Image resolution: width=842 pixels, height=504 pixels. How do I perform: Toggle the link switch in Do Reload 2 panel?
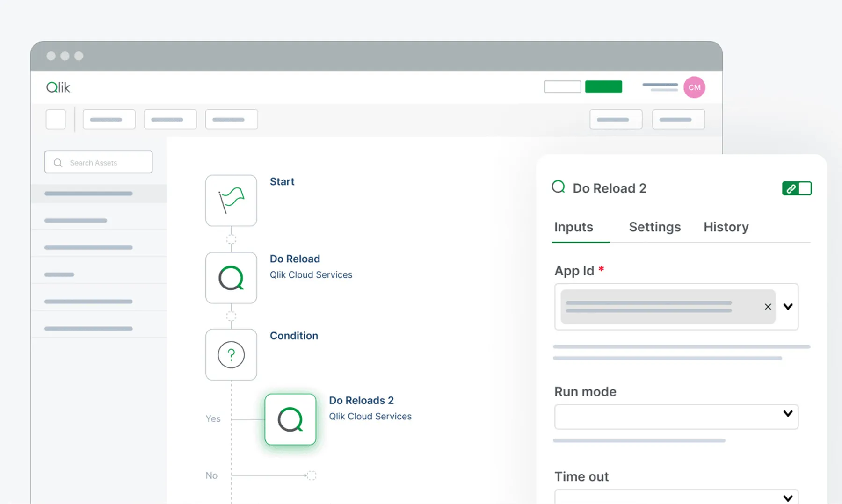[x=797, y=188]
